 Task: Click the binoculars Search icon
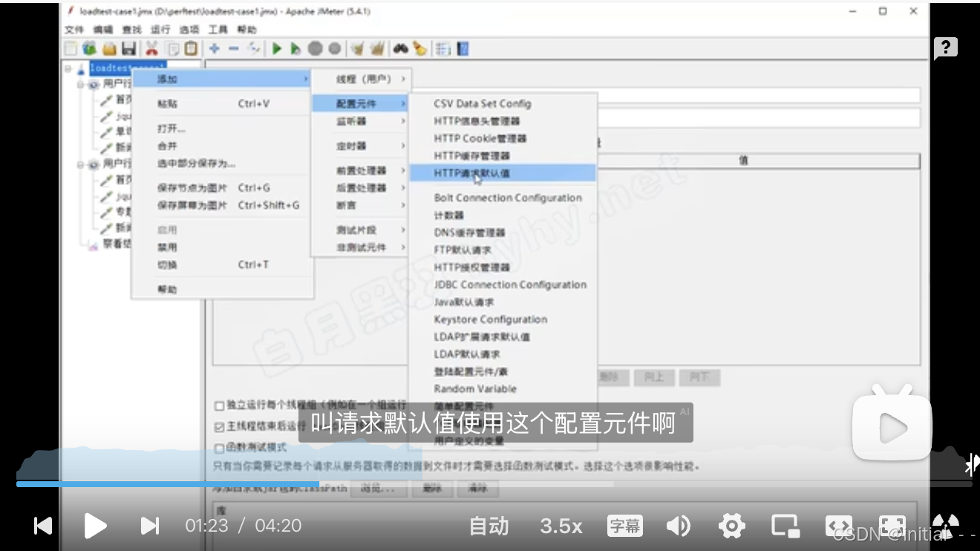point(401,49)
